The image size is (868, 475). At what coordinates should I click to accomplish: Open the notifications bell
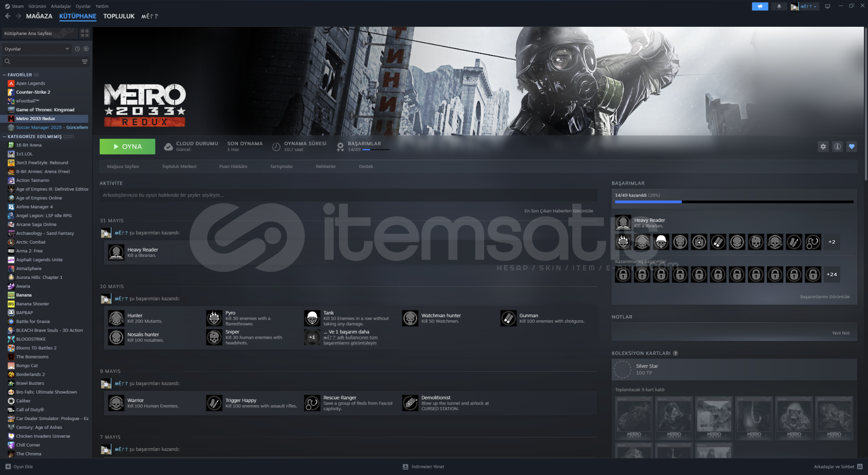(x=779, y=6)
